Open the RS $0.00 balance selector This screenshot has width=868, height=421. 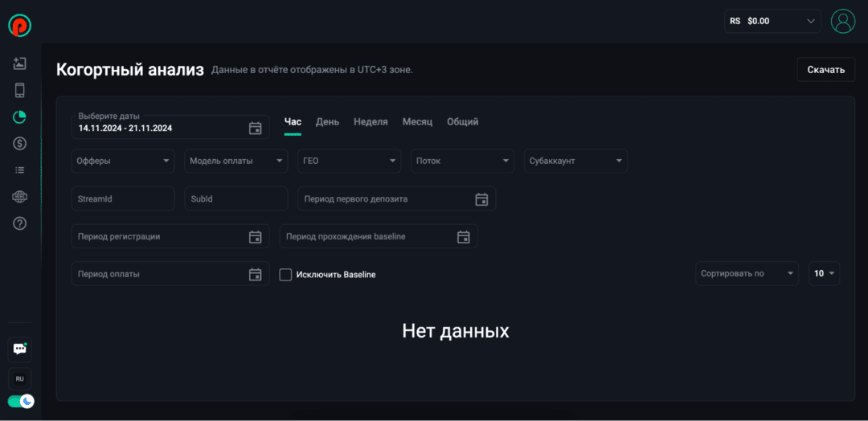[772, 22]
